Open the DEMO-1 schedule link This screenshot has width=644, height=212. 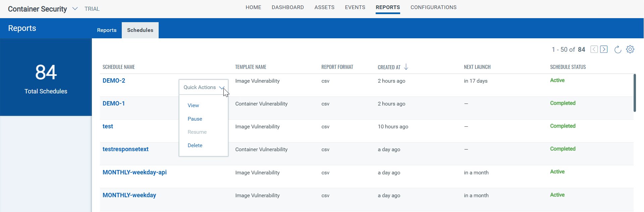point(114,103)
